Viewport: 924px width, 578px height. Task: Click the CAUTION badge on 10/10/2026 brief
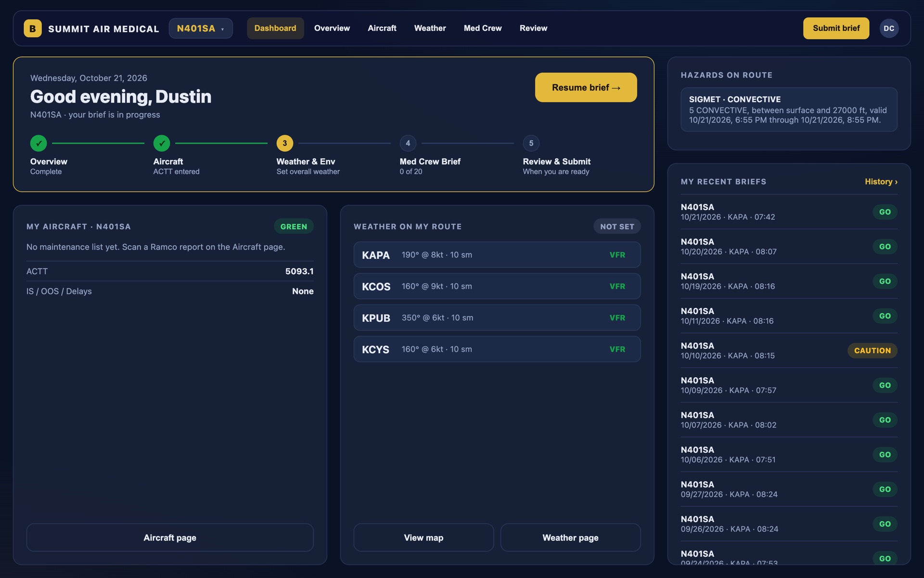pyautogui.click(x=872, y=351)
